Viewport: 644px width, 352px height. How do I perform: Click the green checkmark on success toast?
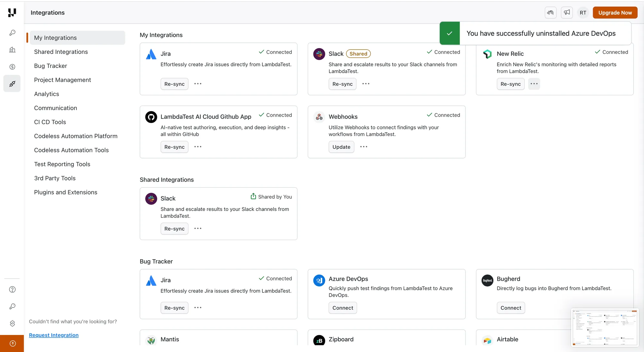click(x=450, y=33)
